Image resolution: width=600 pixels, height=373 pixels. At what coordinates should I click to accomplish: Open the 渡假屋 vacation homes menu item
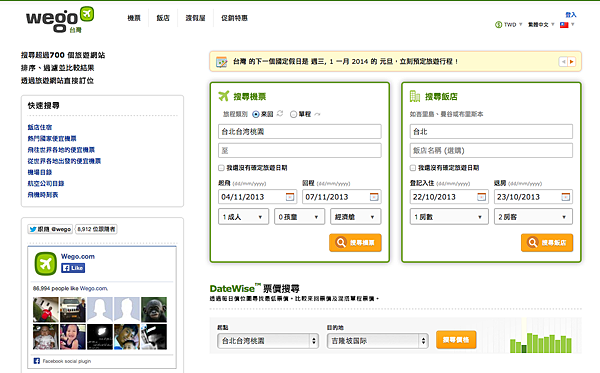(196, 18)
